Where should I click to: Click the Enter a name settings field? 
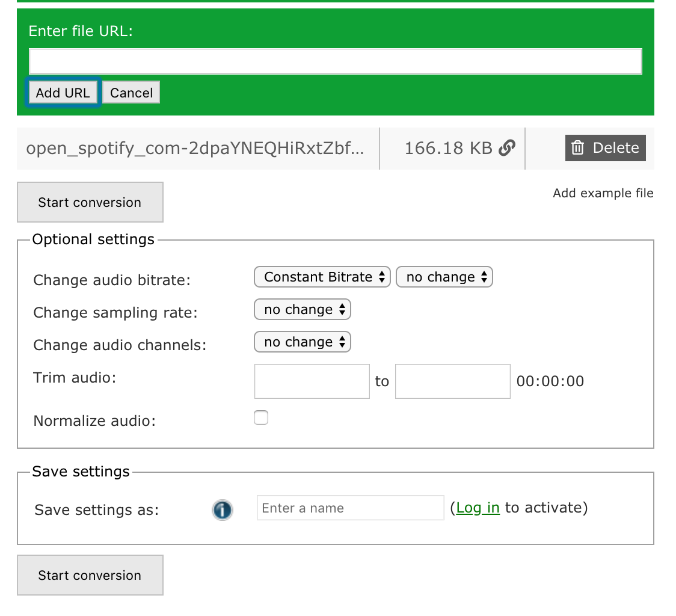click(350, 508)
